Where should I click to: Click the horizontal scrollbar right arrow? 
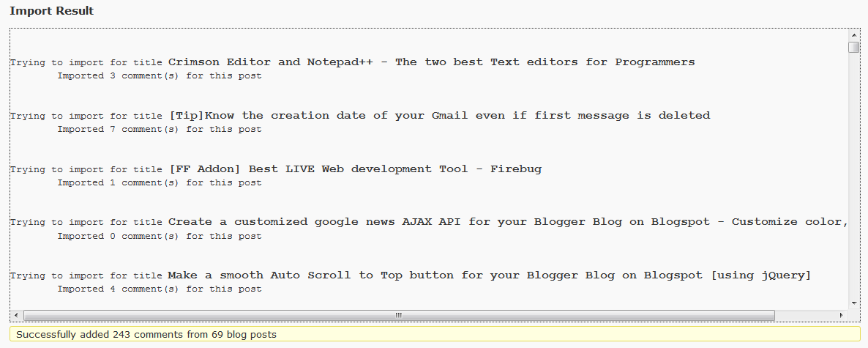(x=842, y=315)
